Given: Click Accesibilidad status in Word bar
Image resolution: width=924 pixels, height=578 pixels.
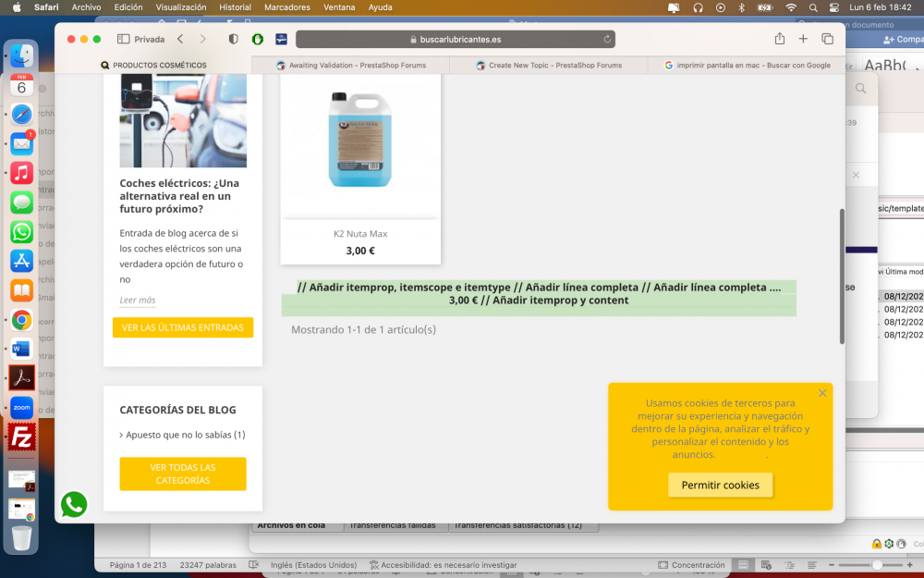Looking at the screenshot, I should pos(443,565).
